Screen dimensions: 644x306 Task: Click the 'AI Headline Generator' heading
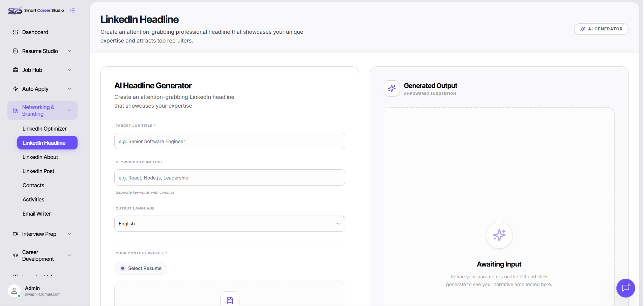(x=153, y=86)
